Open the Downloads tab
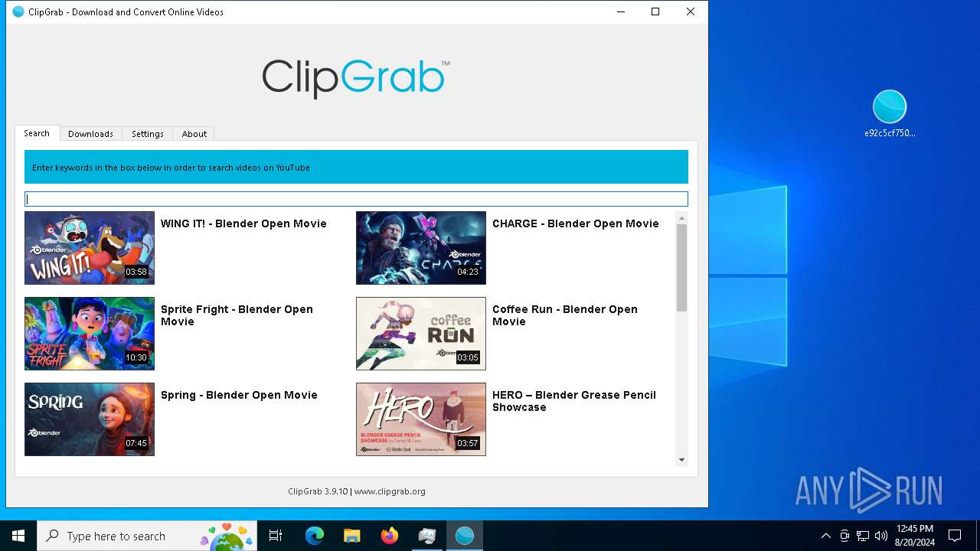This screenshot has width=980, height=551. tap(90, 134)
